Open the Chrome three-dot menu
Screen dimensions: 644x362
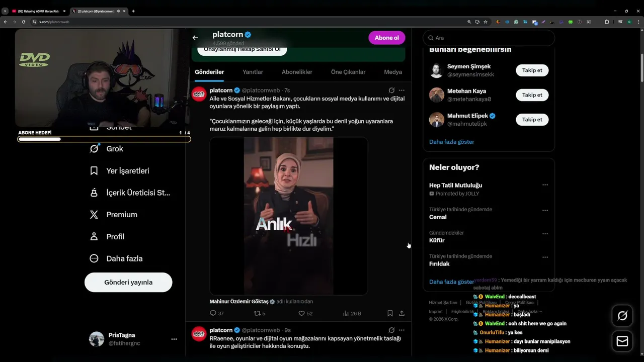[639, 22]
